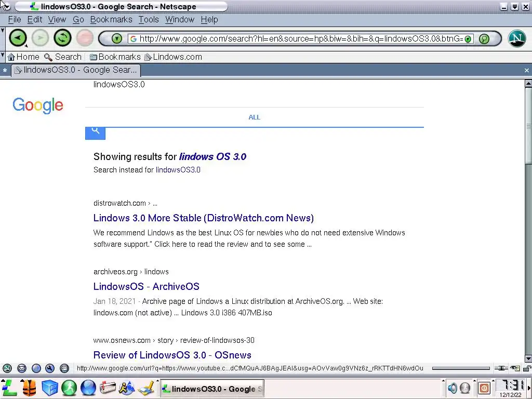Collapse the navigation toolbar using its grippy arrow
This screenshot has width=532, height=399.
click(3, 31)
